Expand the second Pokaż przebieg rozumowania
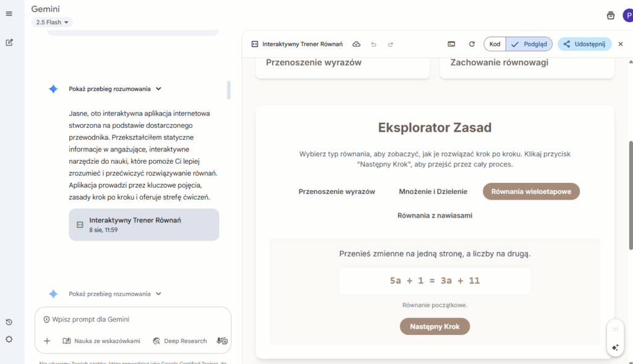633x364 pixels. point(114,294)
